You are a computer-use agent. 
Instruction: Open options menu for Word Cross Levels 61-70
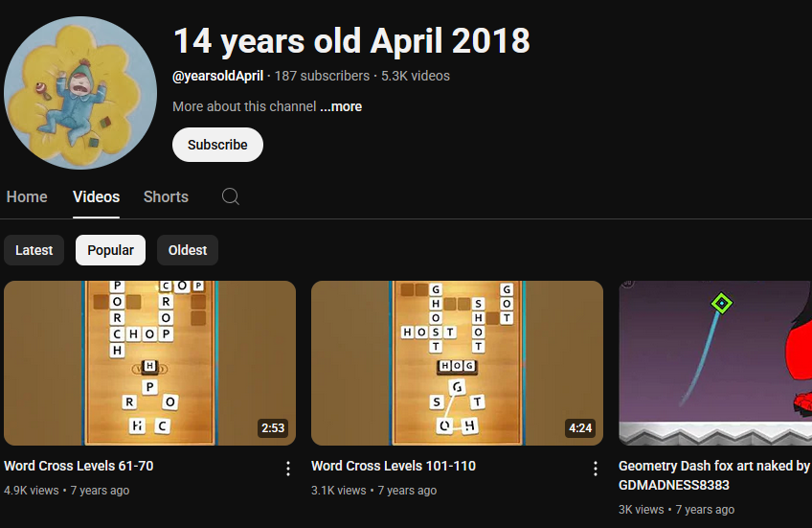pyautogui.click(x=288, y=469)
